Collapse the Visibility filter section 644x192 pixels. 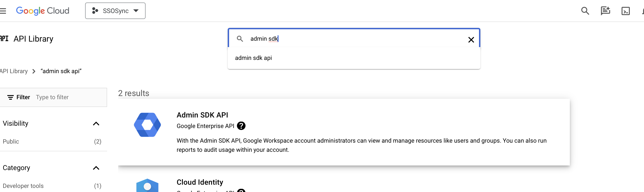96,124
